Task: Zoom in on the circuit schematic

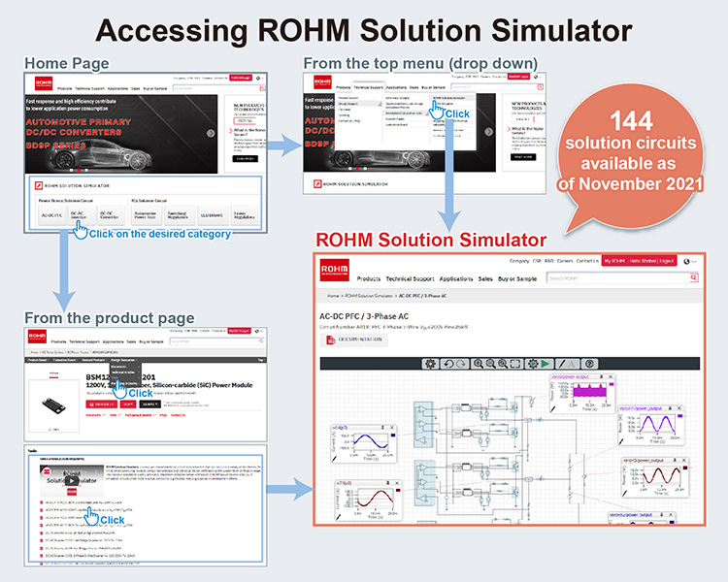Action: [x=479, y=364]
